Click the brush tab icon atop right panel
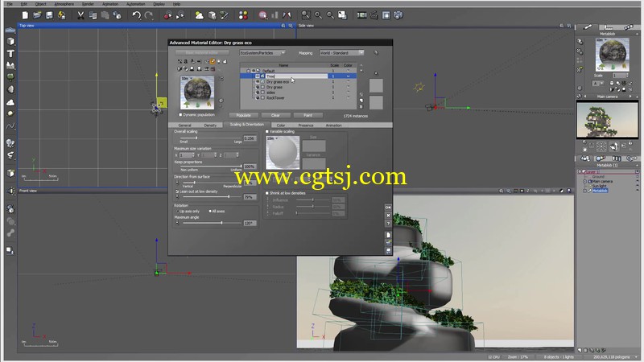 click(588, 27)
